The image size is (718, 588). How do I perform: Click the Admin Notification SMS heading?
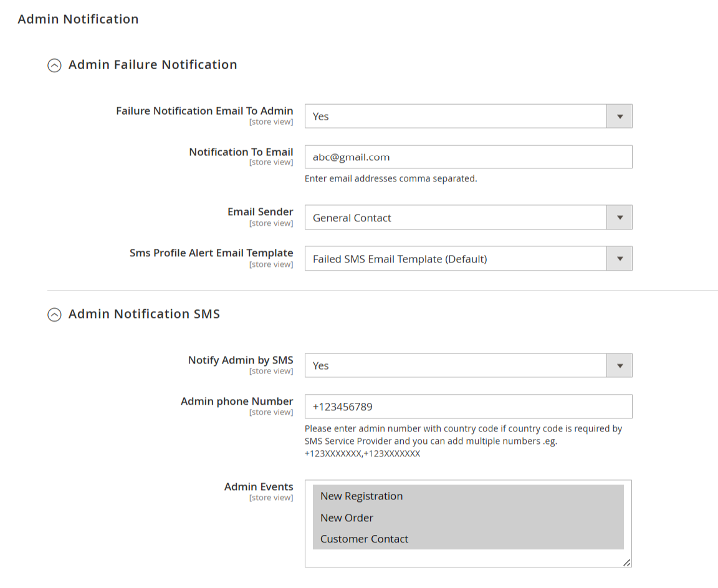[x=144, y=314]
